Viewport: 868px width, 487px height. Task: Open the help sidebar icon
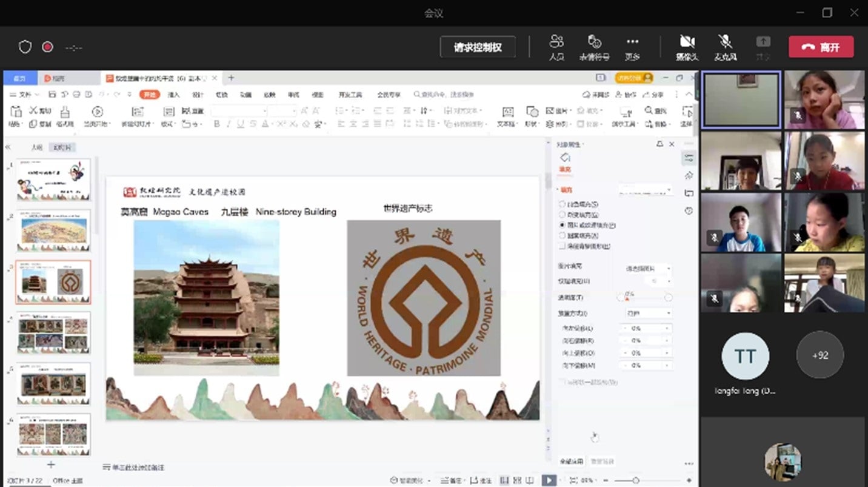click(689, 210)
